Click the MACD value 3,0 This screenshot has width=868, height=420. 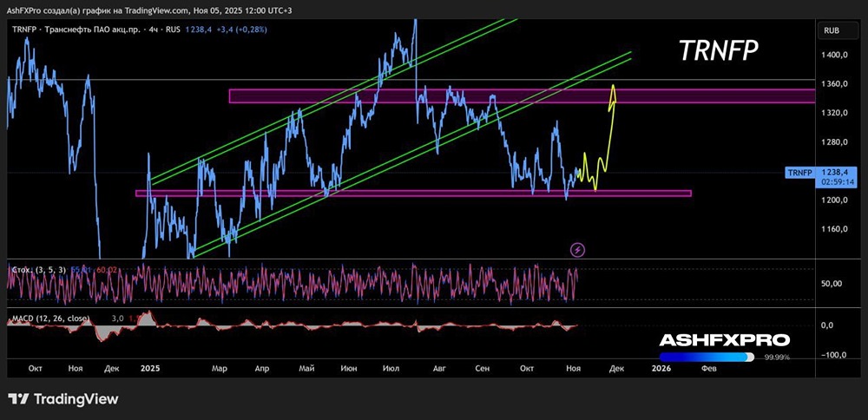point(117,318)
